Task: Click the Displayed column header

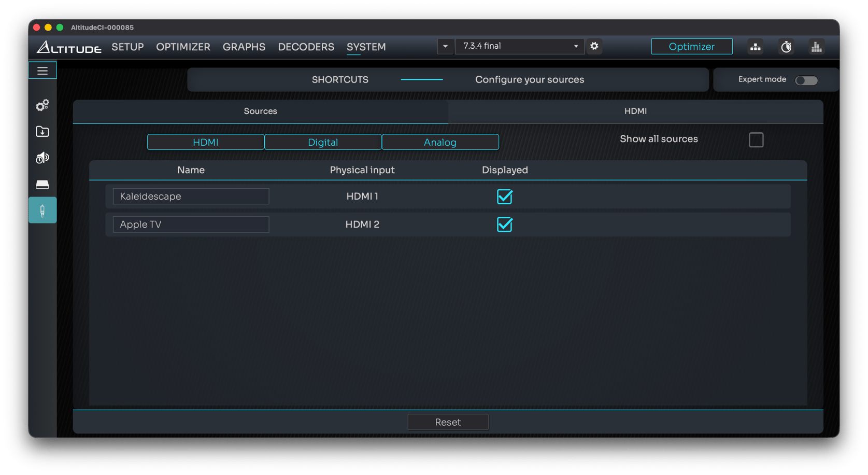Action: 505,170
